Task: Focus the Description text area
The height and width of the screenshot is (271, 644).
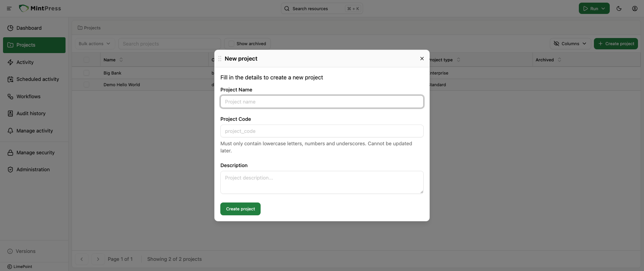Action: click(x=322, y=183)
